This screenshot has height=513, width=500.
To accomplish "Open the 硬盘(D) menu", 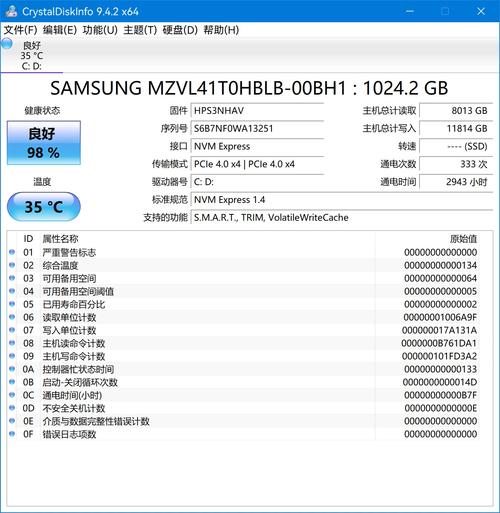I will tap(180, 30).
